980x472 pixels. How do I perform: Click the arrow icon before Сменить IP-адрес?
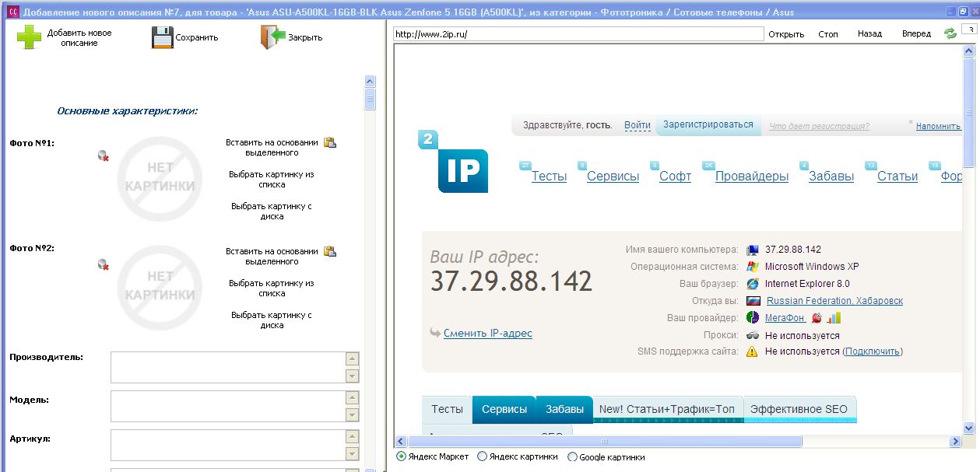435,333
